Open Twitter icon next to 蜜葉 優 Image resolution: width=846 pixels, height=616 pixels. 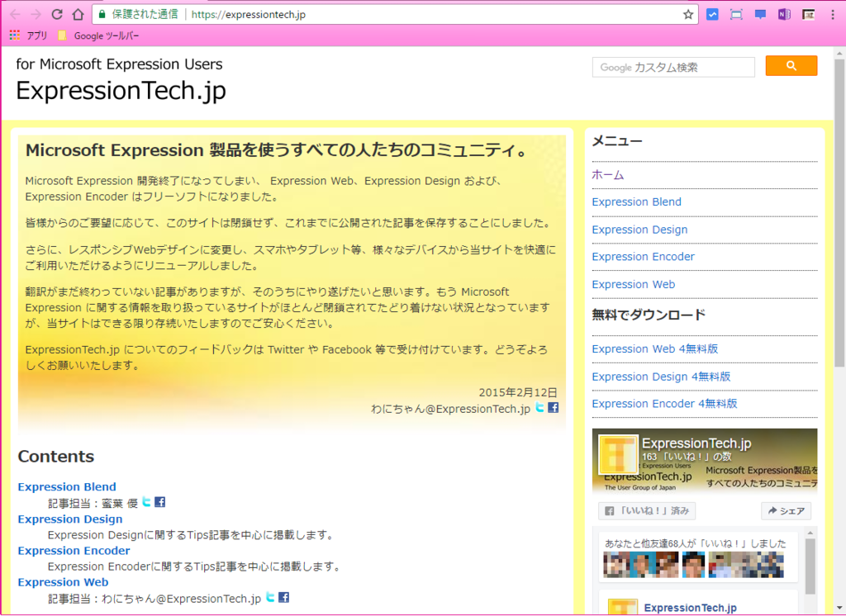click(x=146, y=502)
